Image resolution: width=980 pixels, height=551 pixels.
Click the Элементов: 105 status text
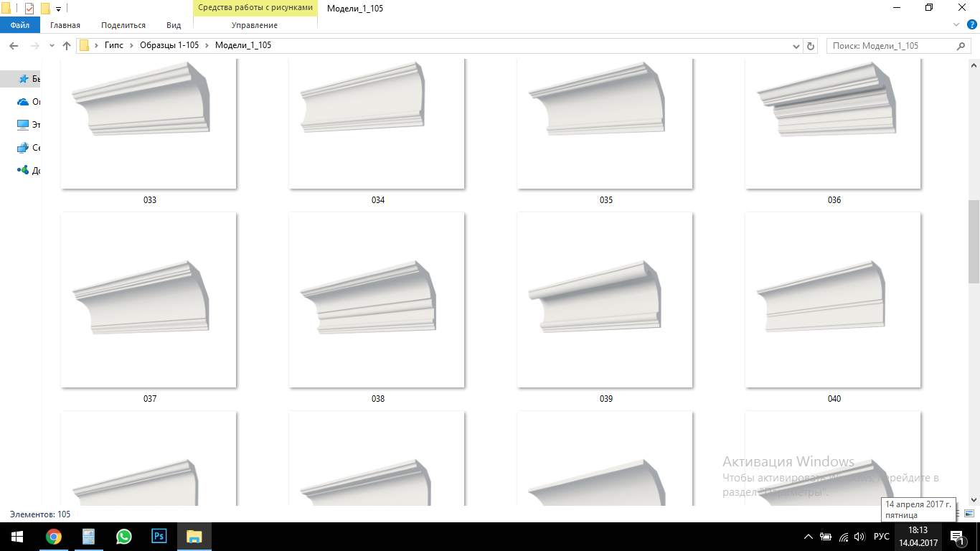[40, 514]
